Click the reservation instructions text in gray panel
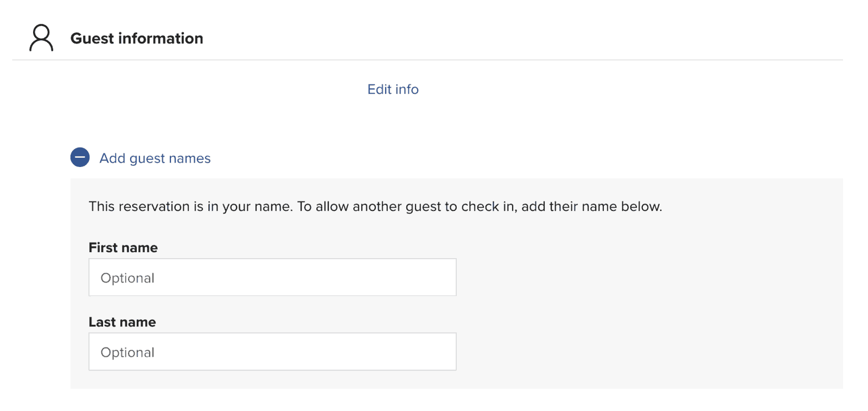This screenshot has width=868, height=411. tap(375, 207)
